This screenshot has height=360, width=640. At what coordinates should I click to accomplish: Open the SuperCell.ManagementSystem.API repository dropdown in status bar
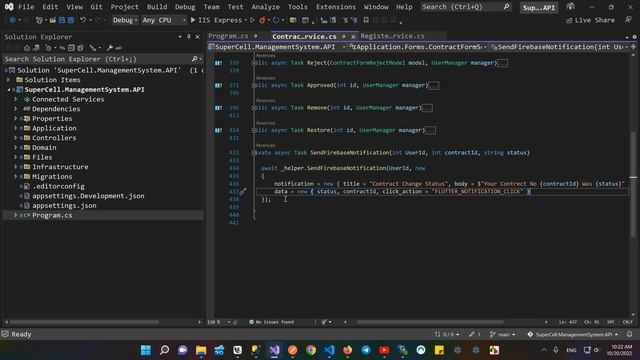click(x=573, y=334)
